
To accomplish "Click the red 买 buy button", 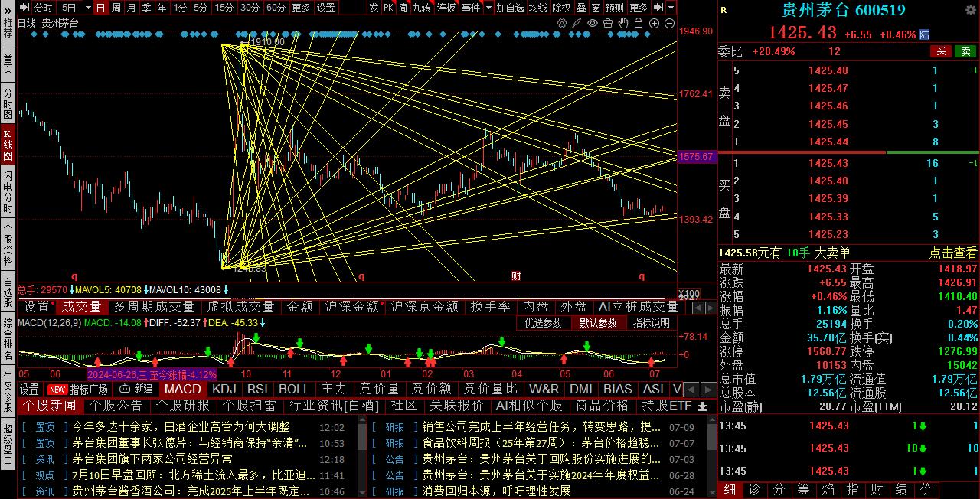I will pos(941,51).
